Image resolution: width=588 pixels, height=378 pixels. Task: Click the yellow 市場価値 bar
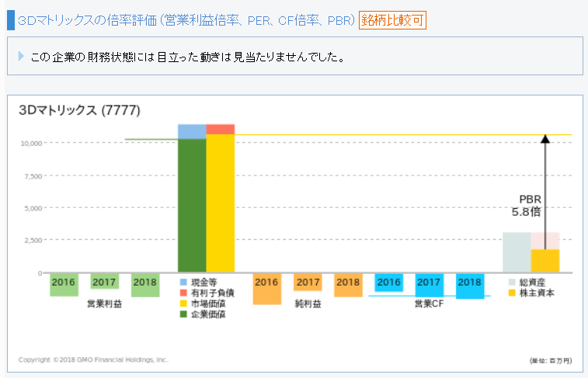(x=221, y=203)
